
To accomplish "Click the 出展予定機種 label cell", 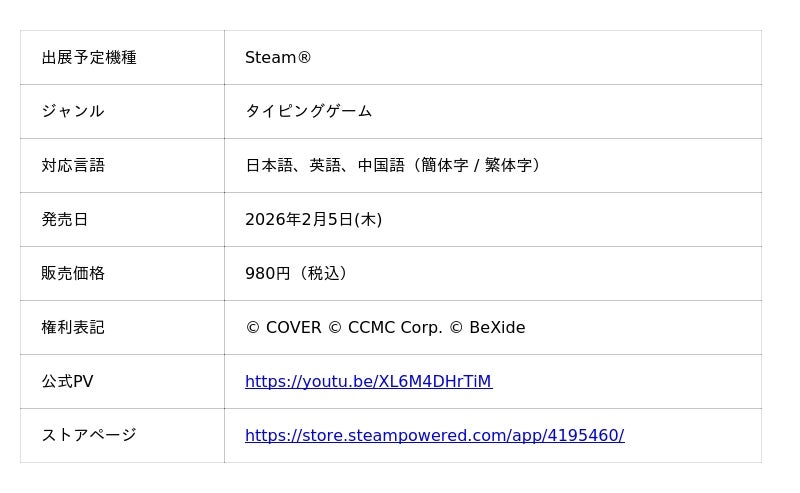I will point(89,58).
